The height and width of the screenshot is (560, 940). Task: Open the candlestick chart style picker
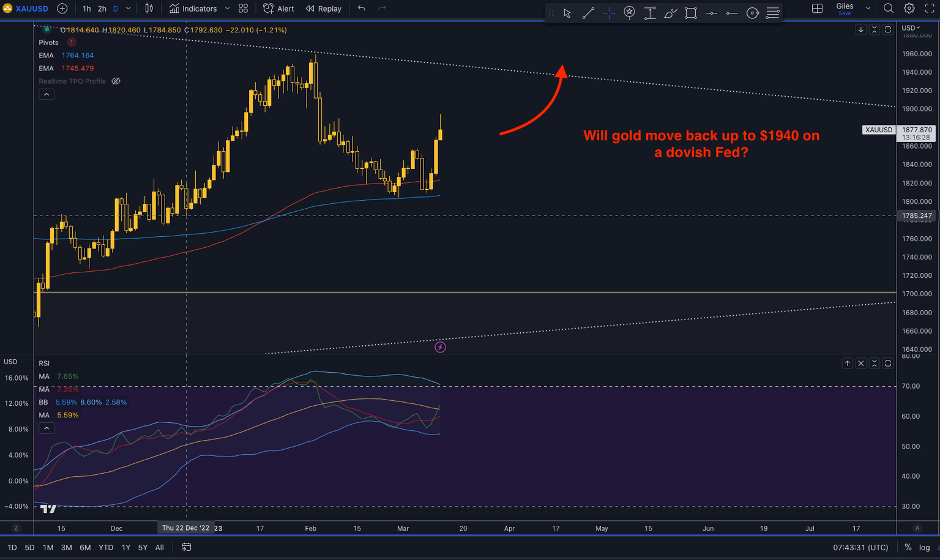149,9
